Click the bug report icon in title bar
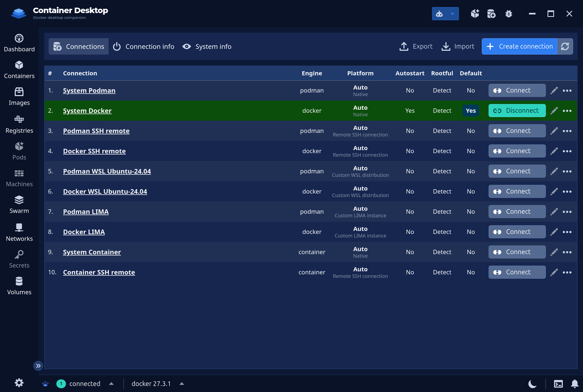 [x=508, y=14]
